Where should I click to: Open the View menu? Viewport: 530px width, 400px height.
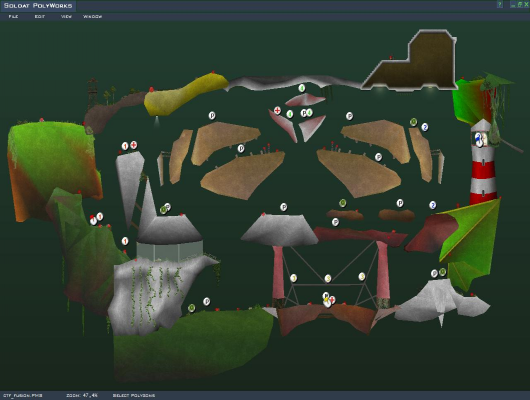tap(66, 16)
